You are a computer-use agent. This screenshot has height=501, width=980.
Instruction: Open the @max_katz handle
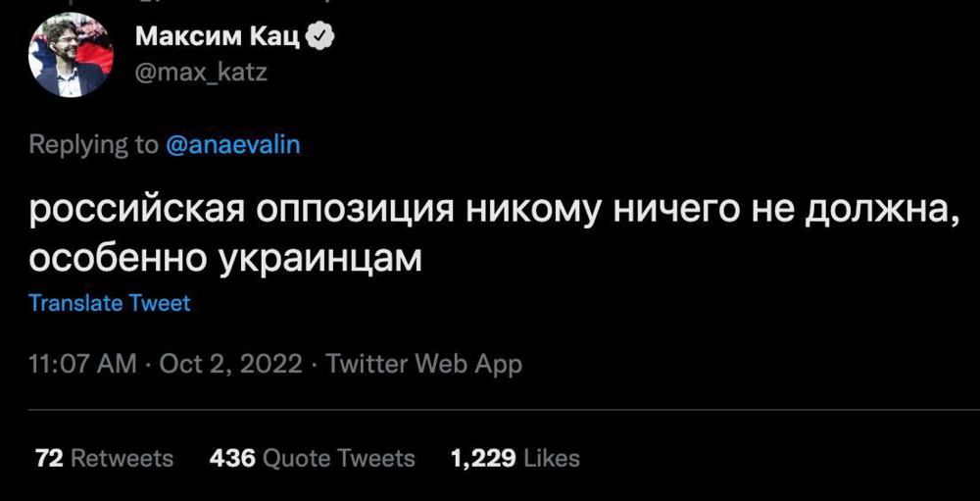pos(200,73)
